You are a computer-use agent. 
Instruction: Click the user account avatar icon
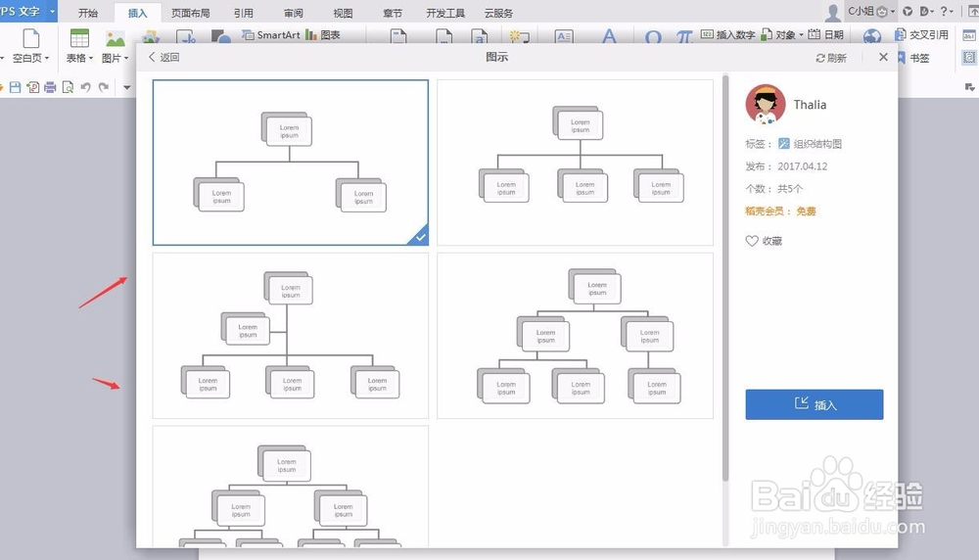coord(833,13)
